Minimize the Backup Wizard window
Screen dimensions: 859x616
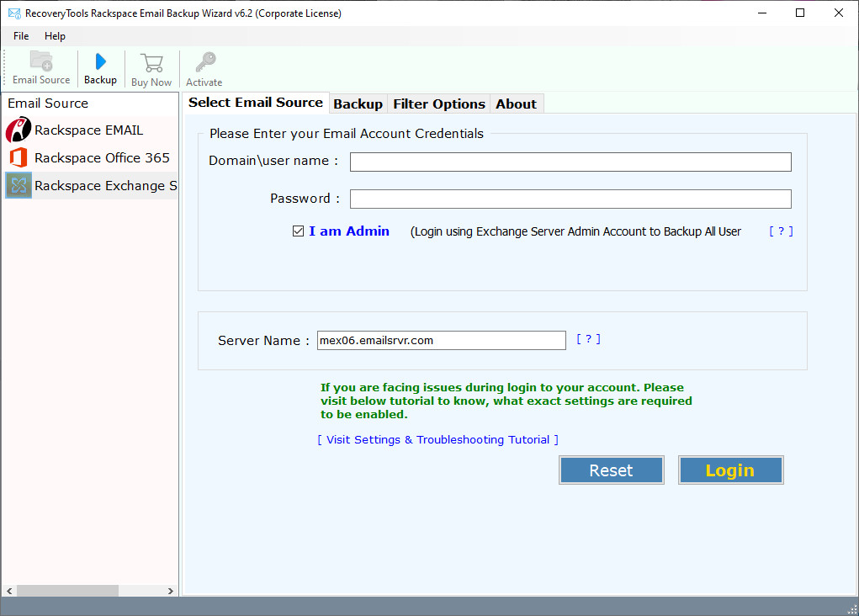click(x=762, y=13)
